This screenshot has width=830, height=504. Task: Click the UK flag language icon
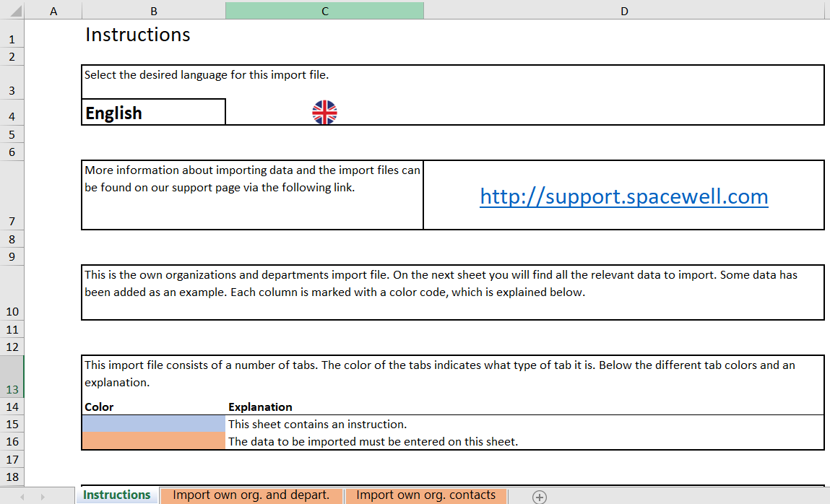click(324, 112)
